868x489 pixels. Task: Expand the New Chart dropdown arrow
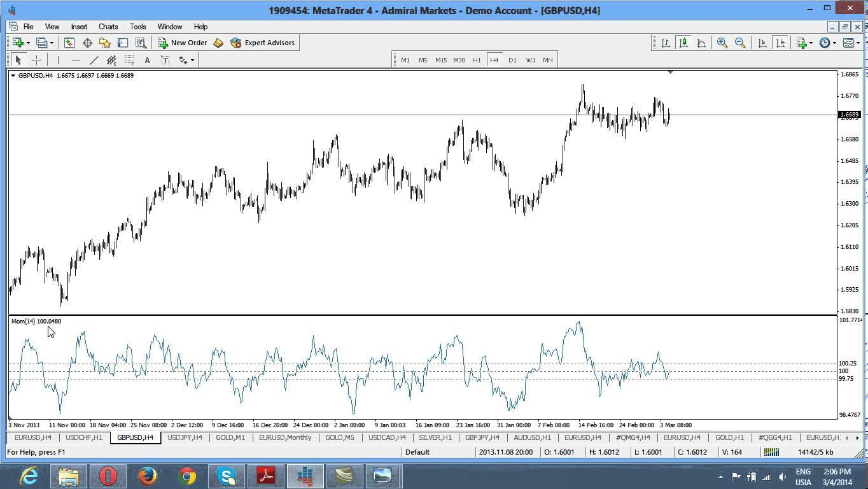(28, 43)
